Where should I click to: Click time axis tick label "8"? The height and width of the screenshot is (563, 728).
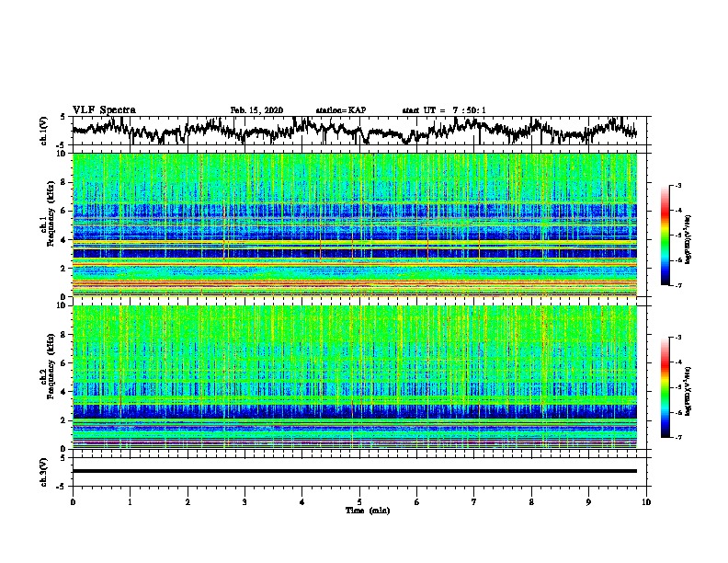(531, 502)
